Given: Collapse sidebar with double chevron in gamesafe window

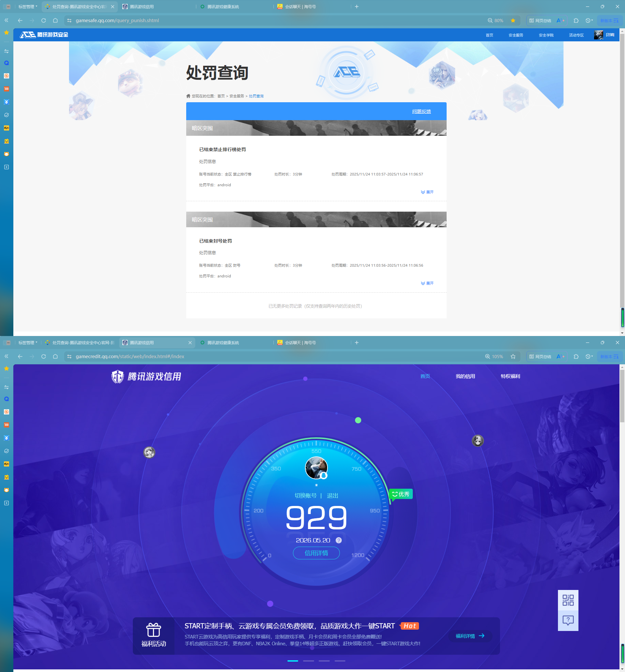Looking at the screenshot, I should pyautogui.click(x=7, y=21).
